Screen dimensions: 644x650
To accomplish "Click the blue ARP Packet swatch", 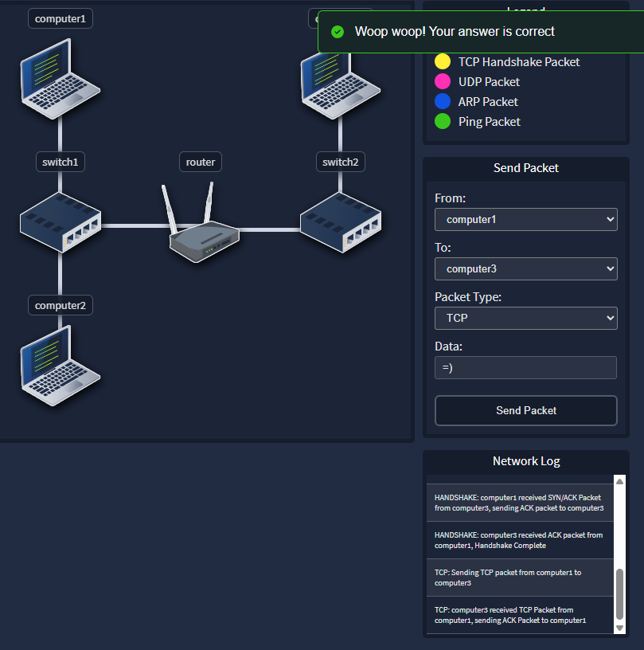I will point(443,102).
